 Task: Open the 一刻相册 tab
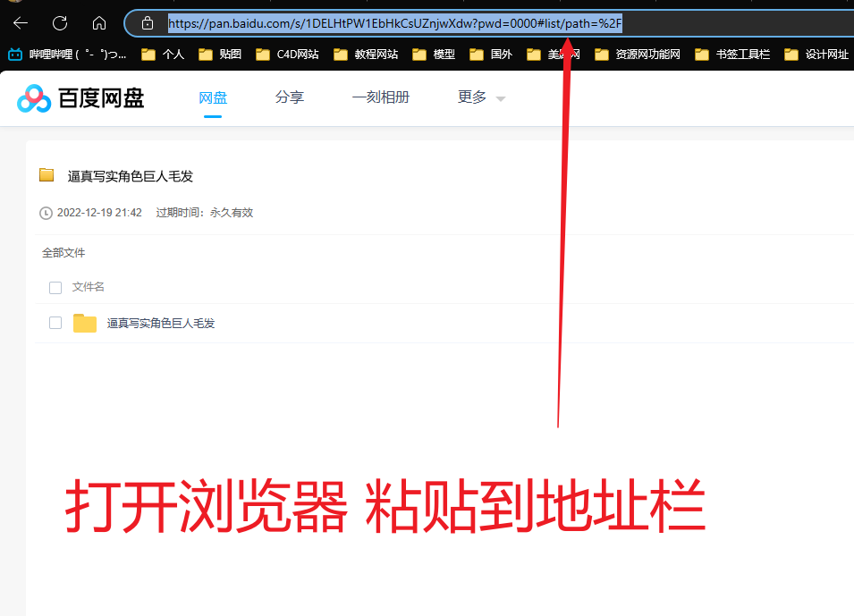pyautogui.click(x=381, y=97)
